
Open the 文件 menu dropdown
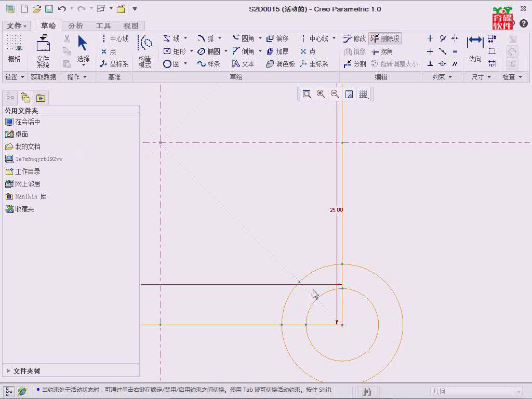coord(16,25)
